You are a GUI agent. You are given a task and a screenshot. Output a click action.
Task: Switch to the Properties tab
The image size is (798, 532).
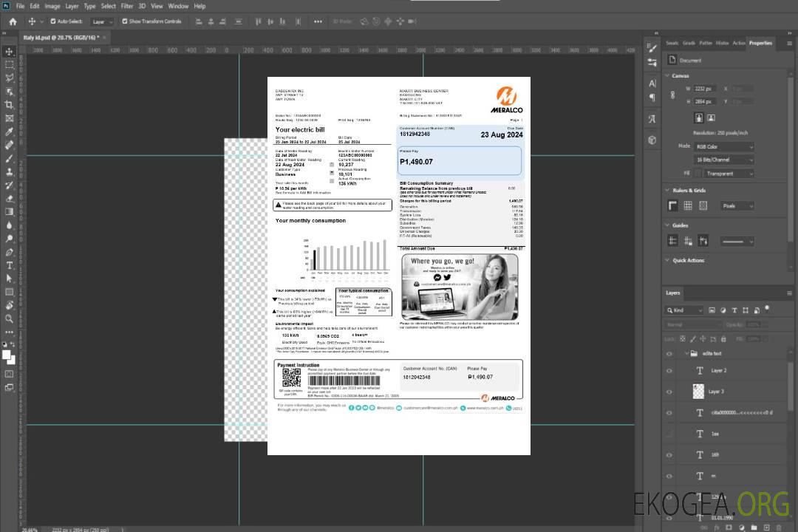point(760,43)
